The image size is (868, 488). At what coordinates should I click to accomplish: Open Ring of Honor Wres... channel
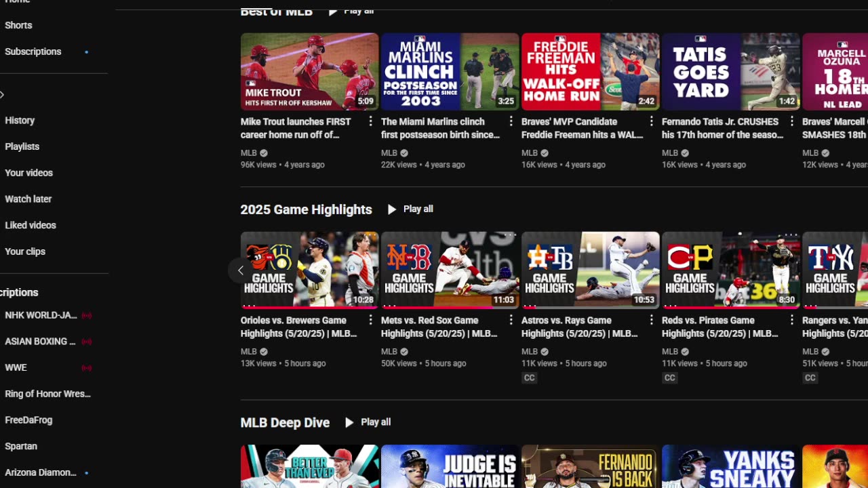47,394
